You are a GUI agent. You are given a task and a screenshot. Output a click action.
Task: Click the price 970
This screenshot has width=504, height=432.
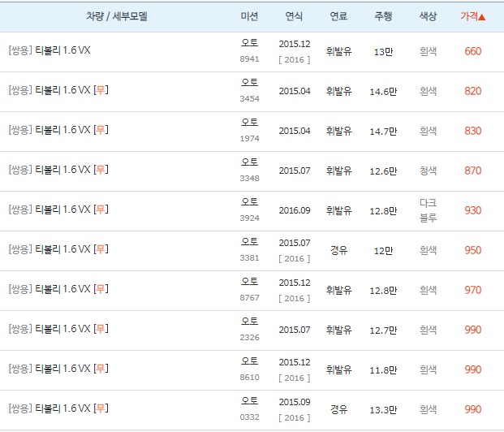(x=473, y=290)
